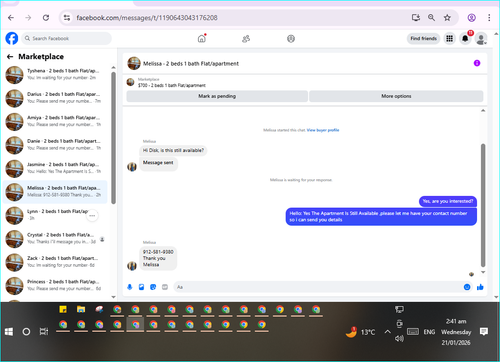
Task: Open the volume icon in system tray
Action: point(399,339)
